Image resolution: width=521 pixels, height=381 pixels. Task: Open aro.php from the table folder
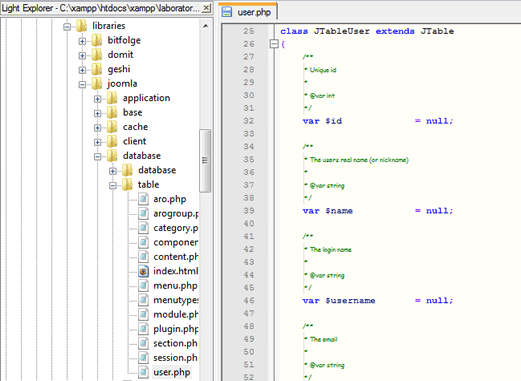(x=170, y=199)
